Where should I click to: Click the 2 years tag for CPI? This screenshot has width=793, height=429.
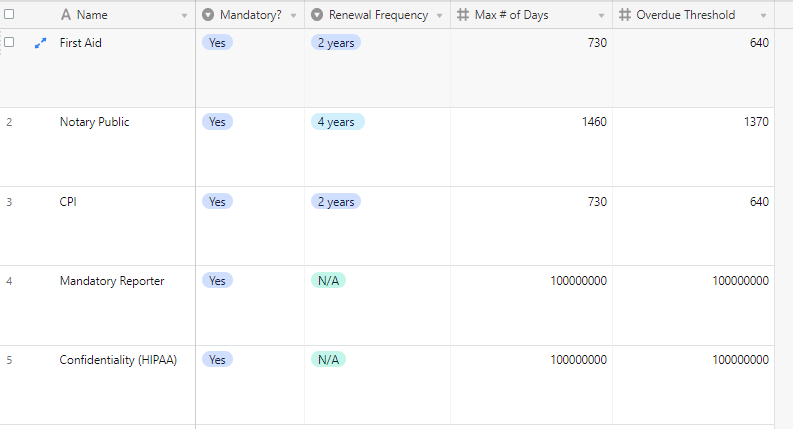[x=336, y=201]
